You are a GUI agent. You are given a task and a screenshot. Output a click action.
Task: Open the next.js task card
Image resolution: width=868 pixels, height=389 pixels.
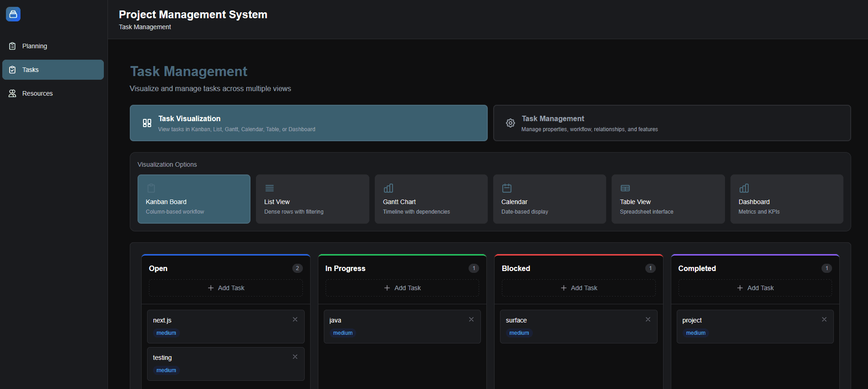pos(226,327)
